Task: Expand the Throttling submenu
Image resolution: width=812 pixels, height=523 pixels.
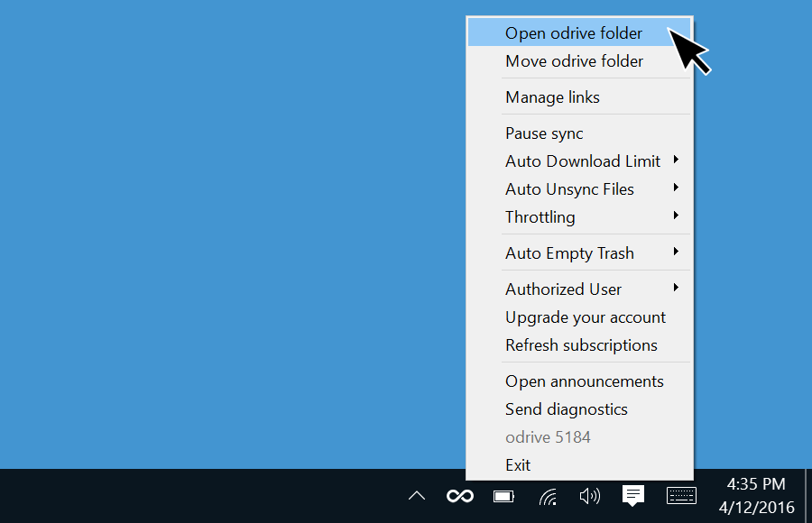Action: tap(580, 217)
